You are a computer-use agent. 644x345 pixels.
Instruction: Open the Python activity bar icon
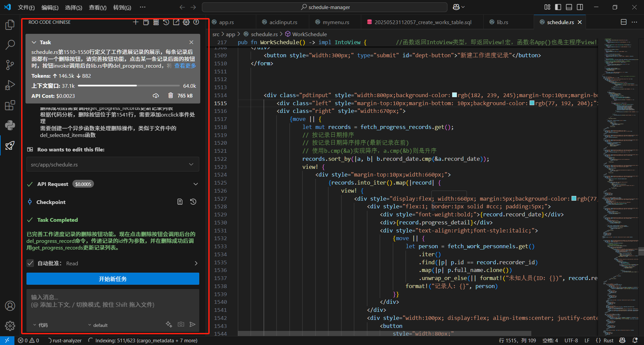tap(10, 125)
